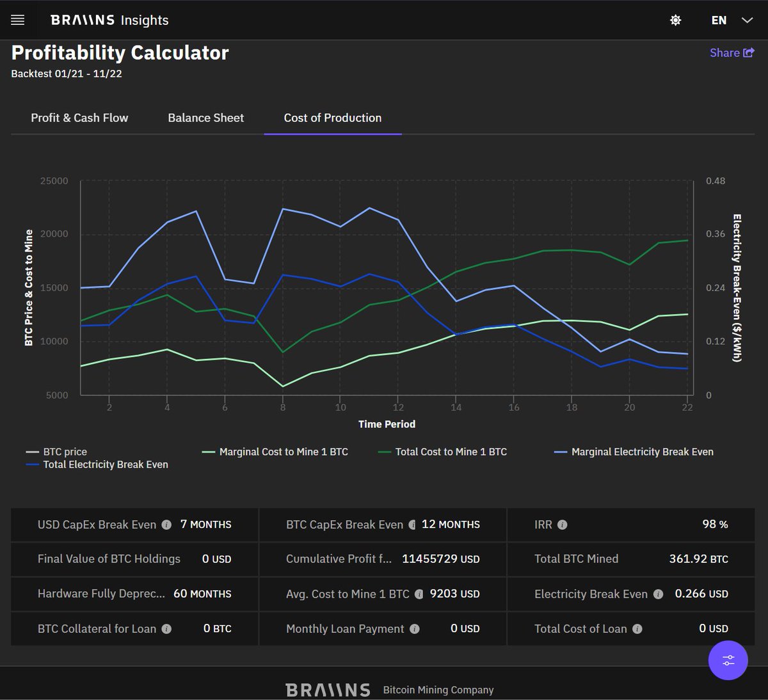Click the 'BTC Price & Cost to Mine' axis title
The height and width of the screenshot is (700, 768).
click(x=29, y=288)
